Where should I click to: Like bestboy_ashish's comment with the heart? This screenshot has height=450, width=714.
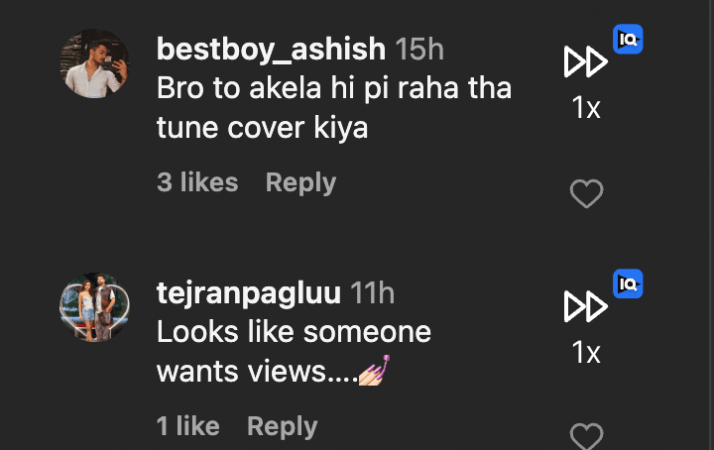(x=586, y=194)
